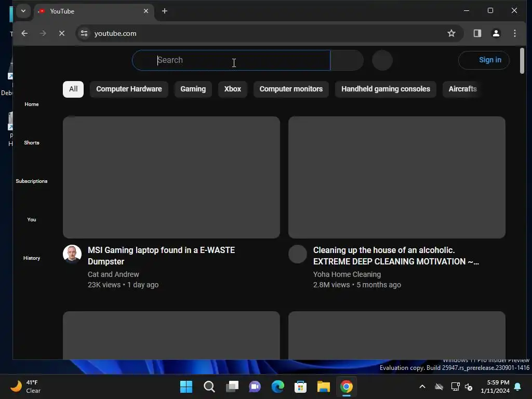Open Microsoft Store from taskbar
Viewport: 532px width, 399px height.
(301, 387)
